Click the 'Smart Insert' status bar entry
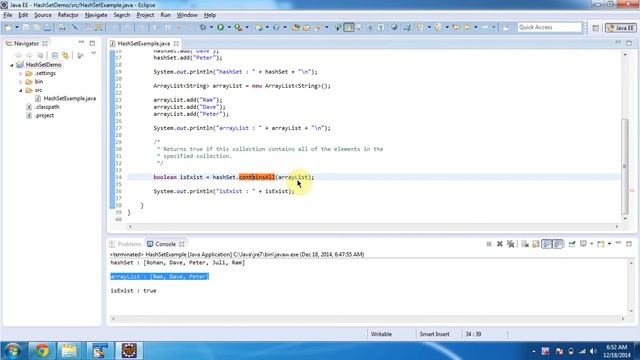This screenshot has height=360, width=640. coord(434,334)
